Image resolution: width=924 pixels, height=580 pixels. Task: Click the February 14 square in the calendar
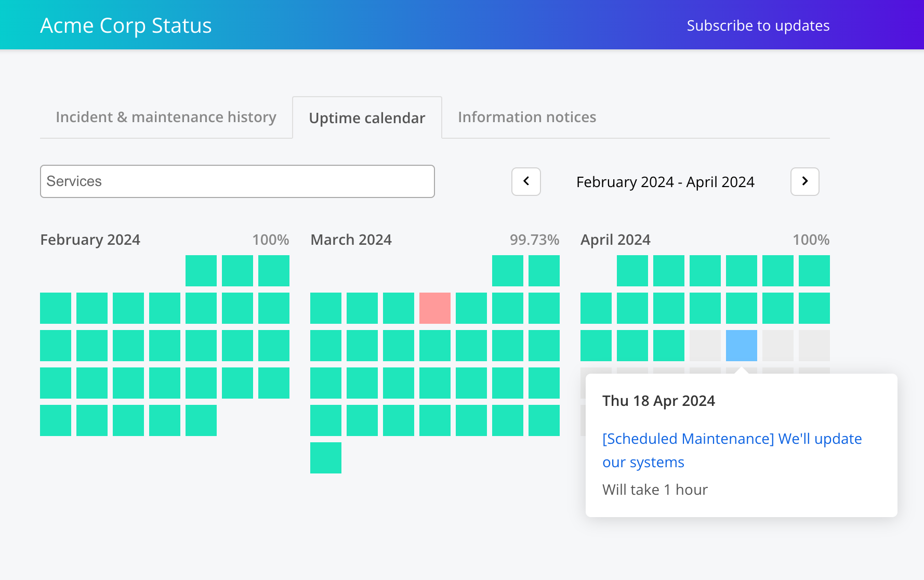tap(165, 346)
